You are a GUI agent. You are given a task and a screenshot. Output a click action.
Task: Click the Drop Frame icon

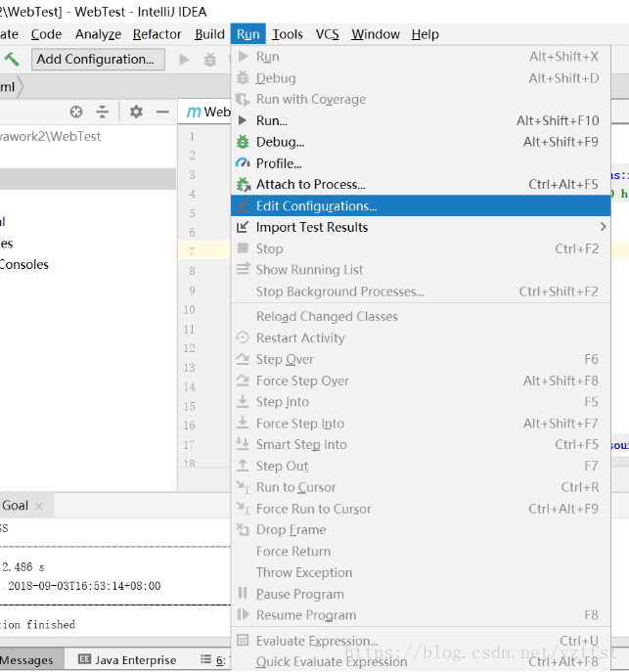(x=243, y=529)
